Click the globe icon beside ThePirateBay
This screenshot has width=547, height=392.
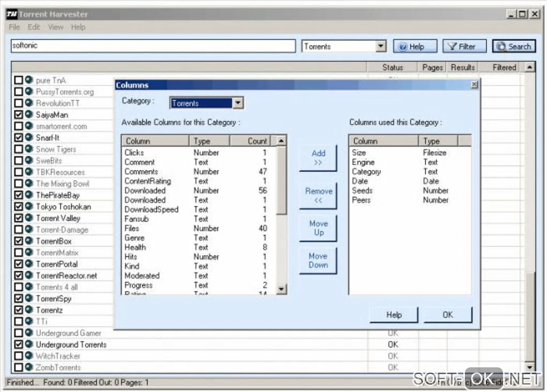pos(29,195)
